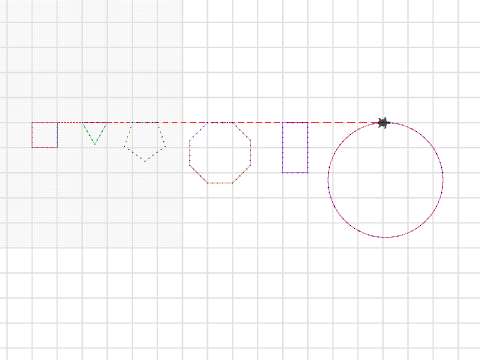This screenshot has width=480, height=360.
Task: Click the empty white grid below shaded area
Action: tap(91, 303)
